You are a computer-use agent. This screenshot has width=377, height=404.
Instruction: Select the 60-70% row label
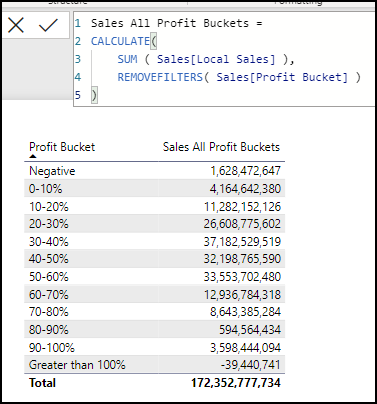pyautogui.click(x=49, y=295)
